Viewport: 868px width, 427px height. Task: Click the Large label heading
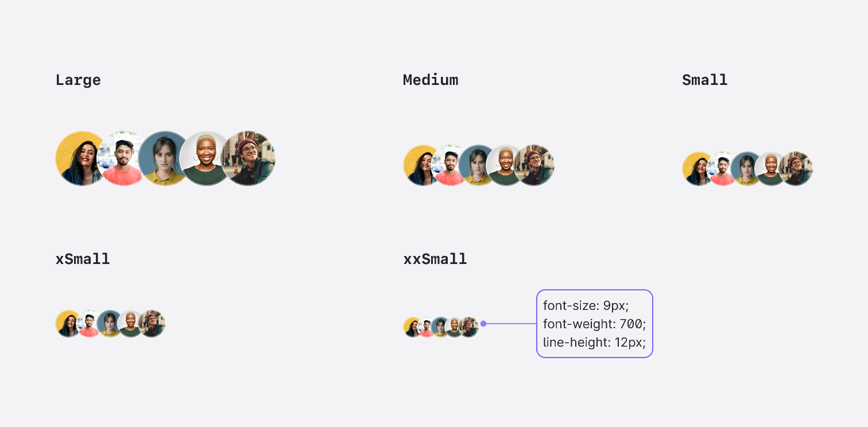pos(78,80)
